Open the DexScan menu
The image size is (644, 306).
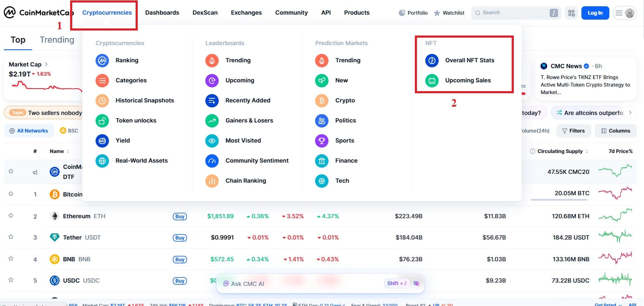point(205,13)
